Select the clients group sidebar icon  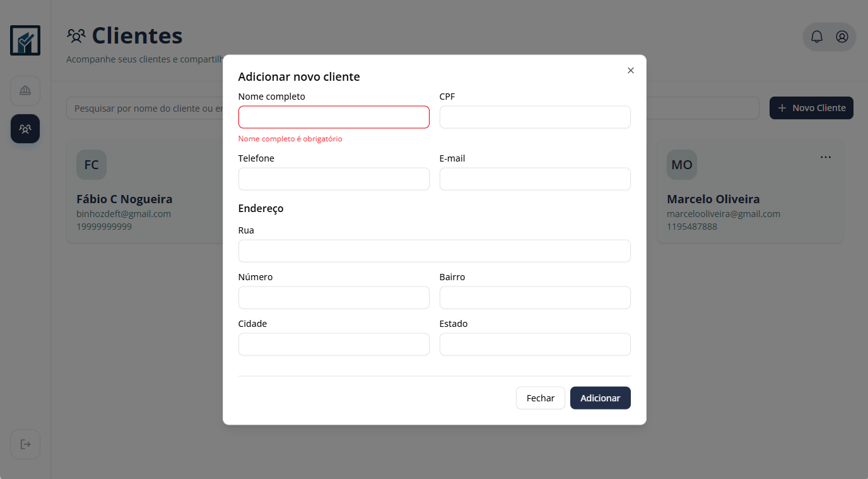point(25,129)
